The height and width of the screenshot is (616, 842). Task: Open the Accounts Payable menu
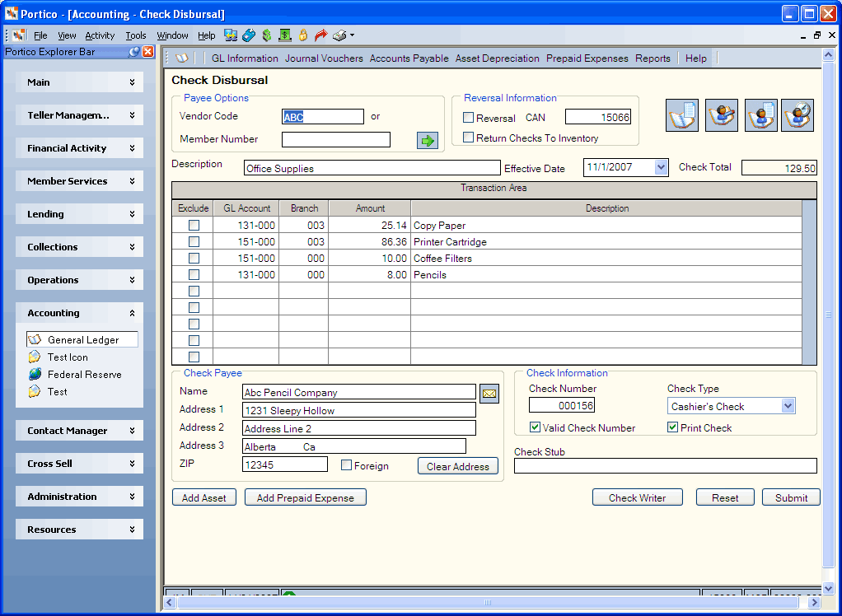[409, 58]
